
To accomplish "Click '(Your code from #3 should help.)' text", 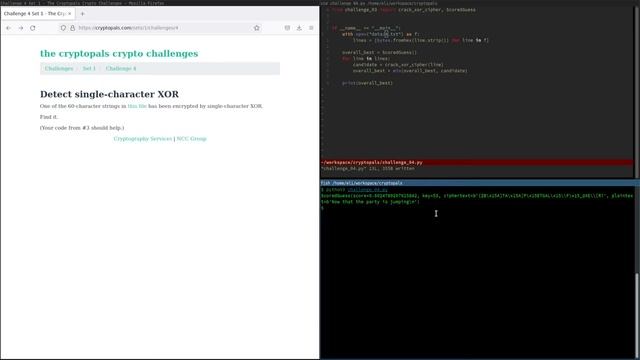I will click(82, 128).
